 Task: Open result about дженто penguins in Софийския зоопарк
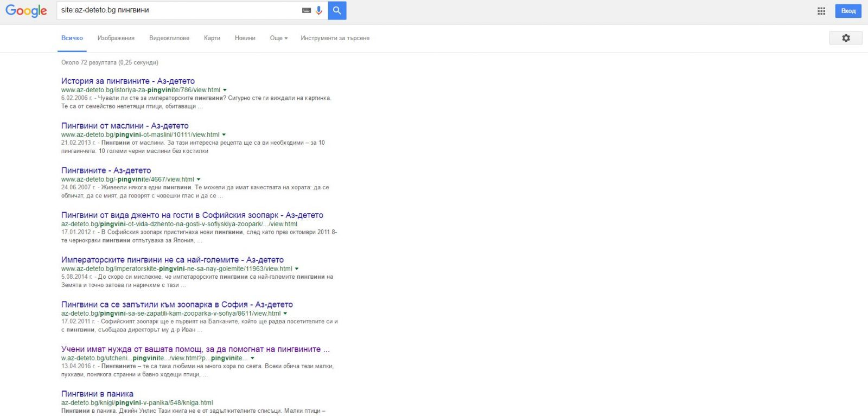[192, 215]
